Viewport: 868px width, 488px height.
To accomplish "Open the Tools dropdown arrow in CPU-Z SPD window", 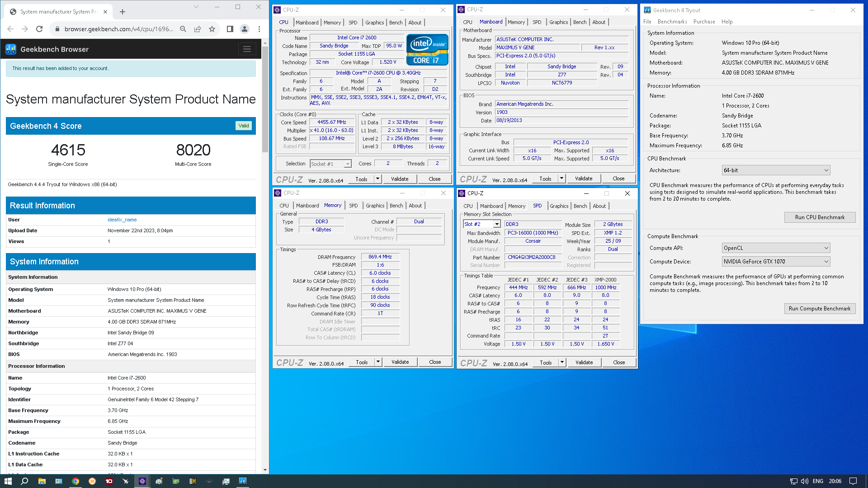I will click(x=562, y=362).
